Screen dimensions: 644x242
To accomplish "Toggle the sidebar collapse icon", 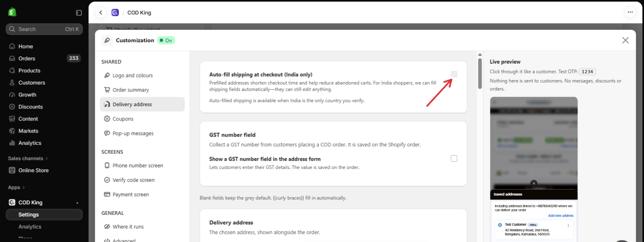I will pyautogui.click(x=79, y=13).
